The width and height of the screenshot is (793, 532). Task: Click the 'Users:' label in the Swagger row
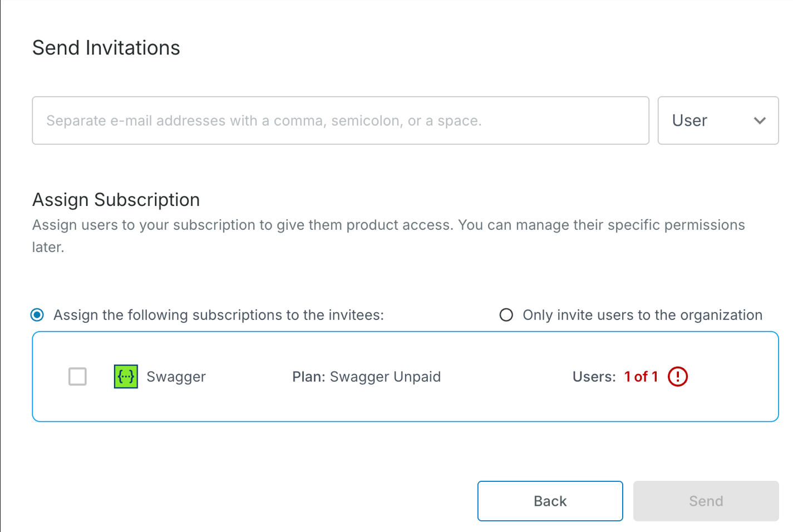point(594,377)
